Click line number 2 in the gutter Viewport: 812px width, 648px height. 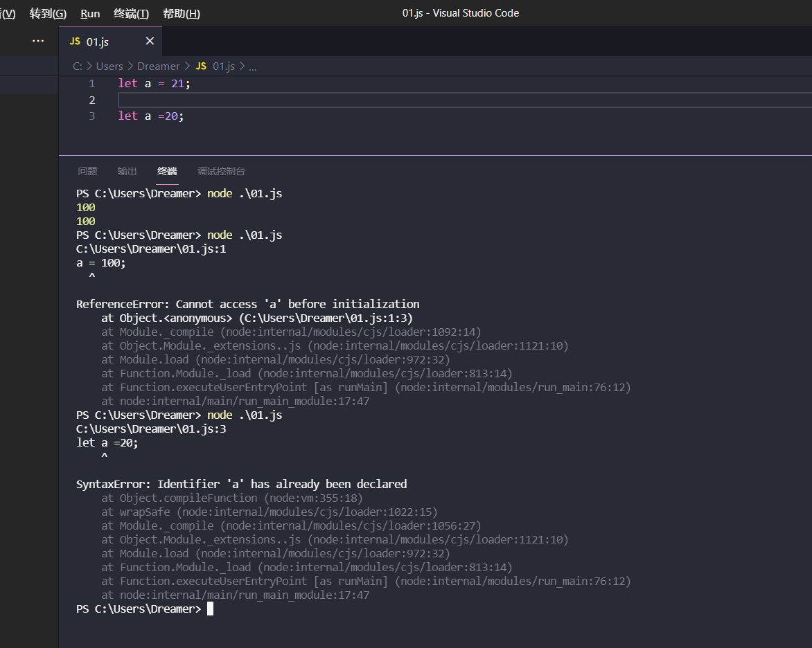coord(91,100)
